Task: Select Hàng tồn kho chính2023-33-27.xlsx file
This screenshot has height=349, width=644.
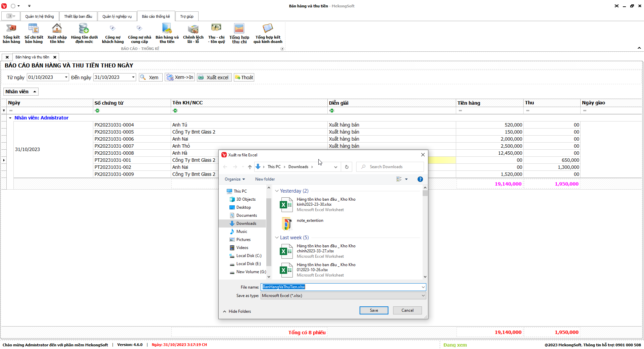Action: click(x=318, y=251)
